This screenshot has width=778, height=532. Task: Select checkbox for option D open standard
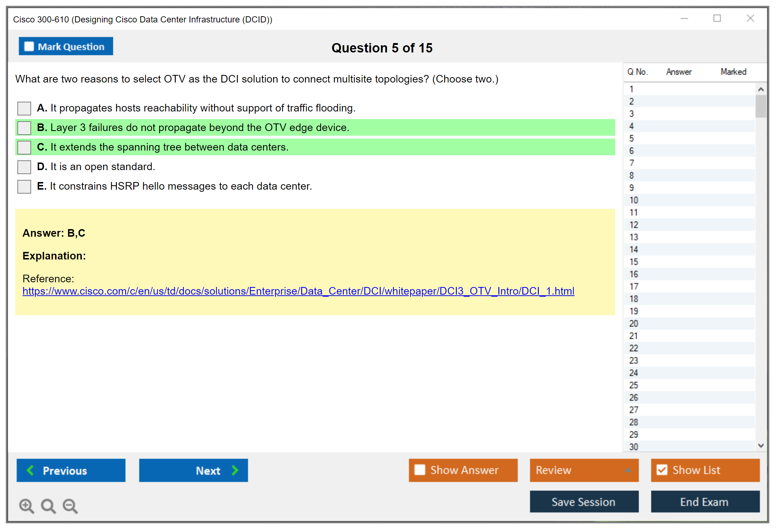24,167
